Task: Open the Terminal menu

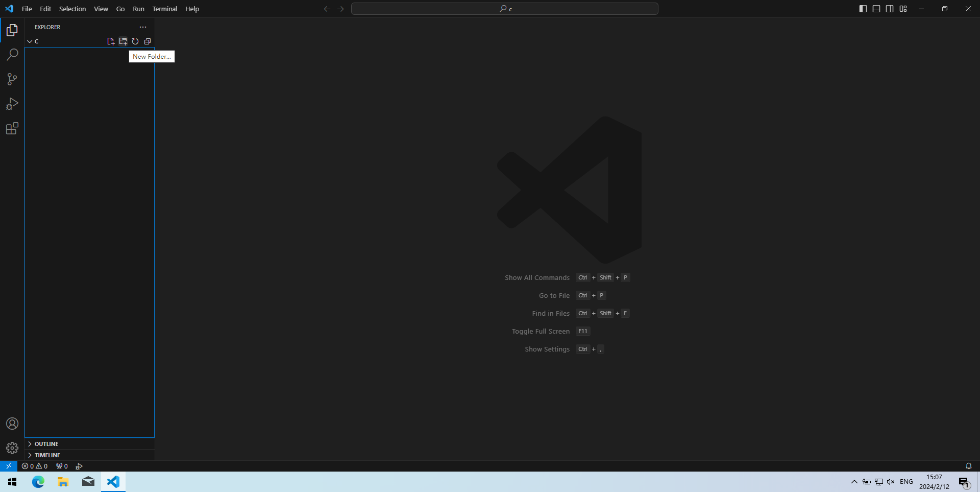Action: click(165, 9)
